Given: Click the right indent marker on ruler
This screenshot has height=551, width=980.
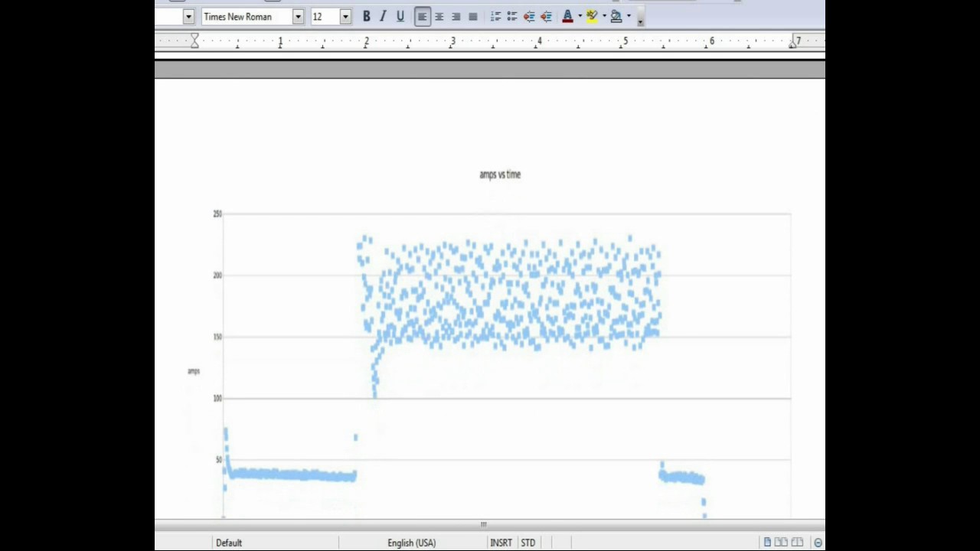Looking at the screenshot, I should coord(792,44).
